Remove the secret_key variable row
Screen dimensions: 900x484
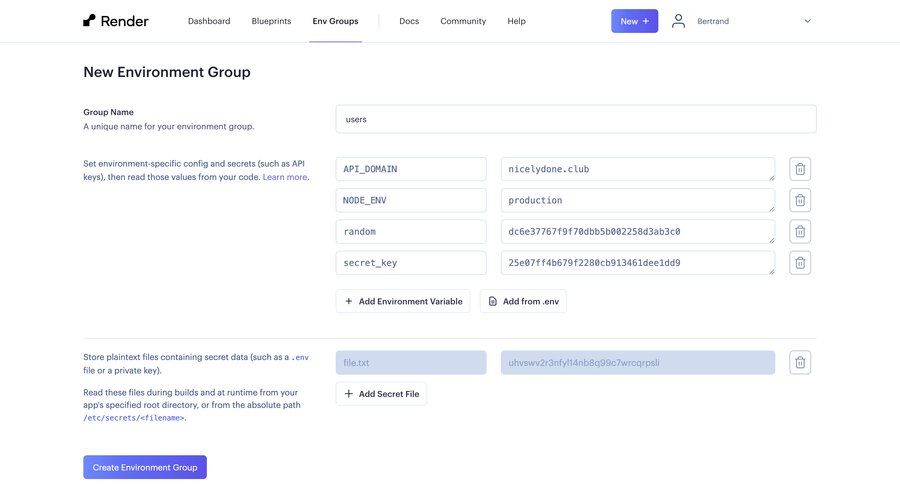pyautogui.click(x=800, y=263)
